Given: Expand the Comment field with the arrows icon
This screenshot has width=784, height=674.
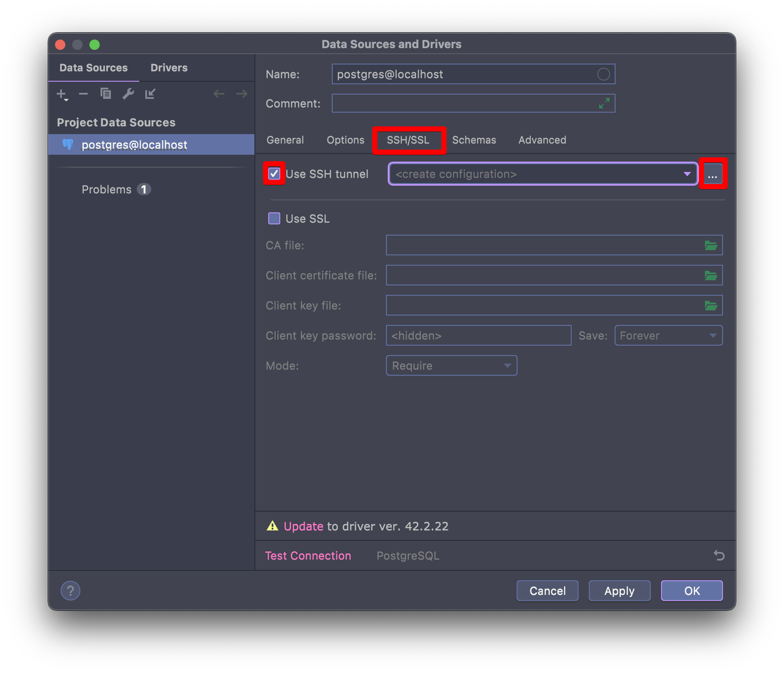Looking at the screenshot, I should (604, 103).
